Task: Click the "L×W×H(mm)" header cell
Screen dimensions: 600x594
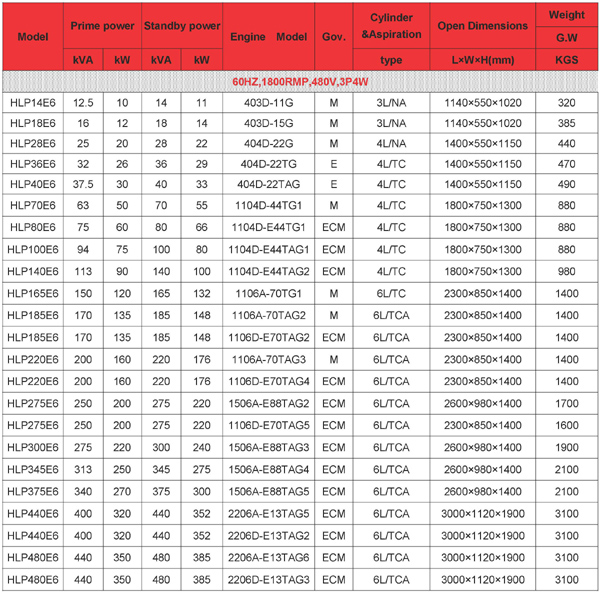Action: pyautogui.click(x=482, y=60)
